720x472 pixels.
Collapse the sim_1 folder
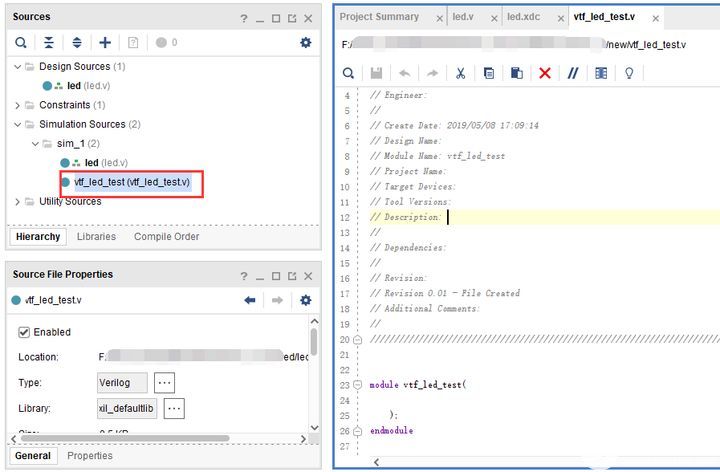click(35, 144)
